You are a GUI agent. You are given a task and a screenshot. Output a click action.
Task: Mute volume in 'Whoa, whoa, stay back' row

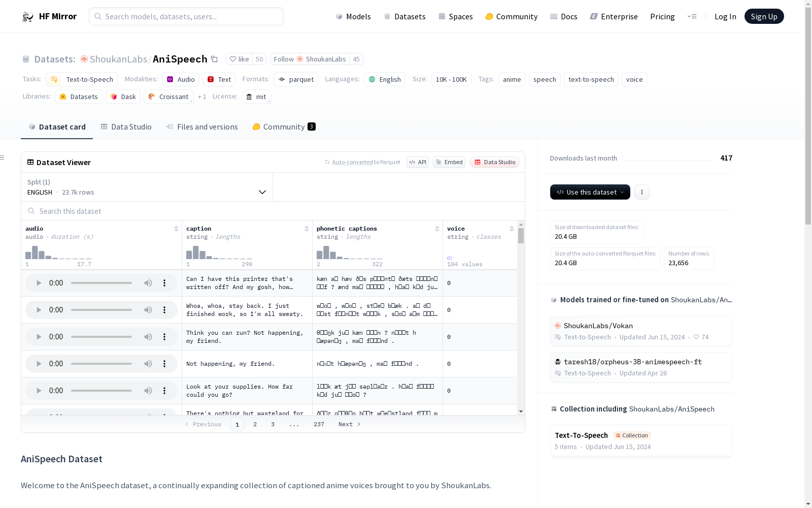click(148, 310)
